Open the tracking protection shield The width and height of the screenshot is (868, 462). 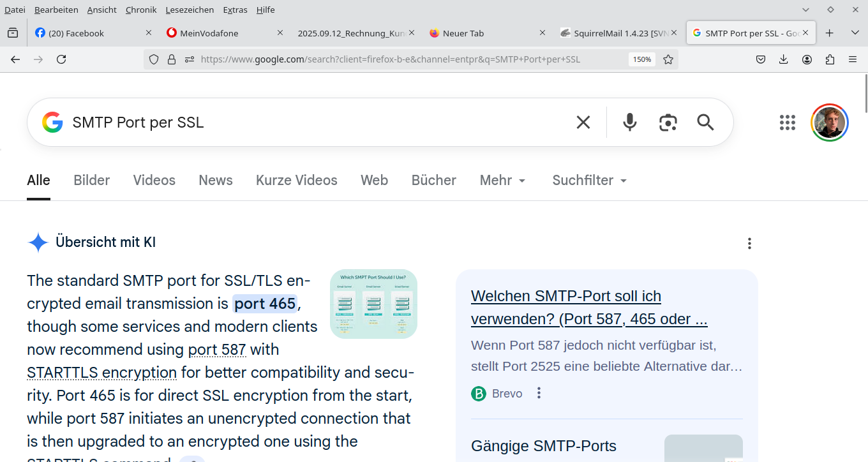click(x=153, y=59)
